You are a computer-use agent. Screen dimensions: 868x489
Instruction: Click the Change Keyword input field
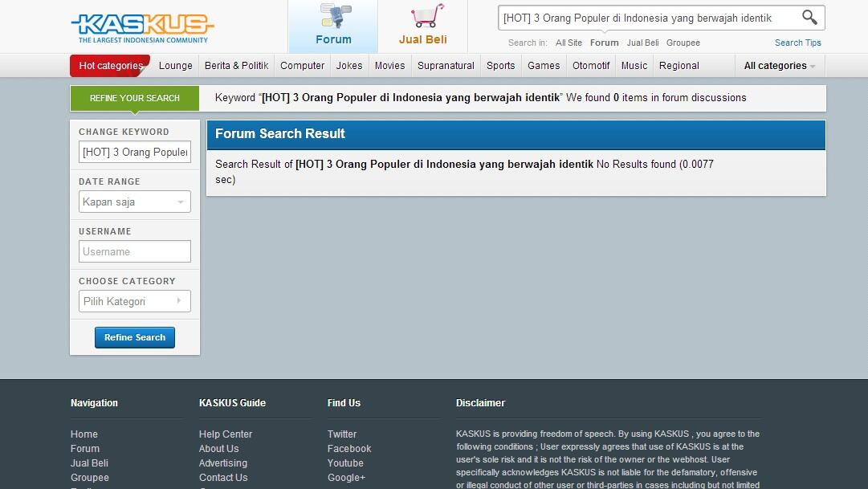click(135, 152)
